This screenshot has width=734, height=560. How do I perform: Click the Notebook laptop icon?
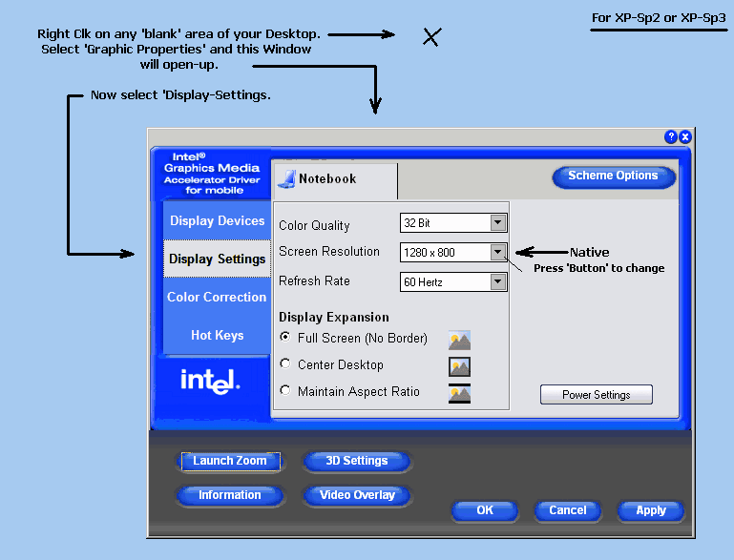[286, 178]
